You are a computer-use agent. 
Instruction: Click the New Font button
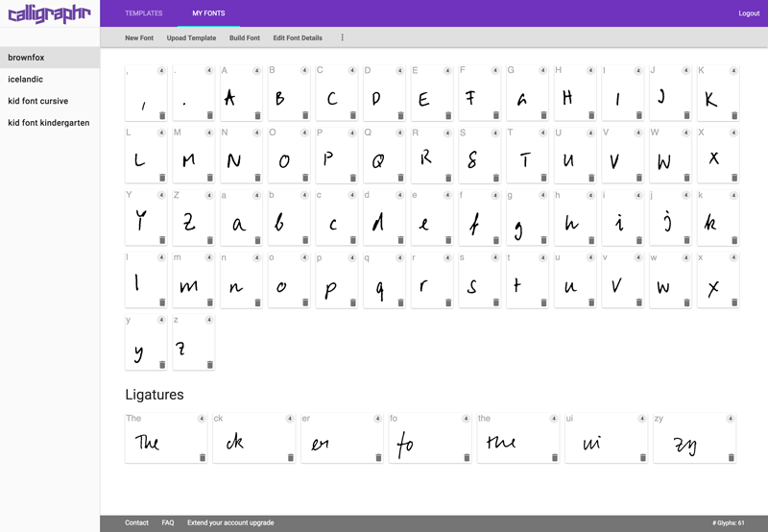pos(139,38)
